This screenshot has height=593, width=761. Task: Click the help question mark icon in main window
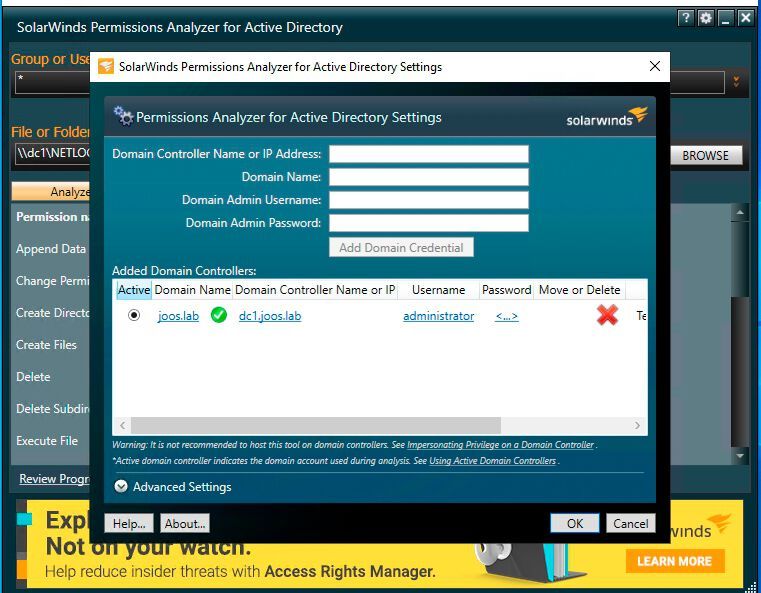pos(685,18)
